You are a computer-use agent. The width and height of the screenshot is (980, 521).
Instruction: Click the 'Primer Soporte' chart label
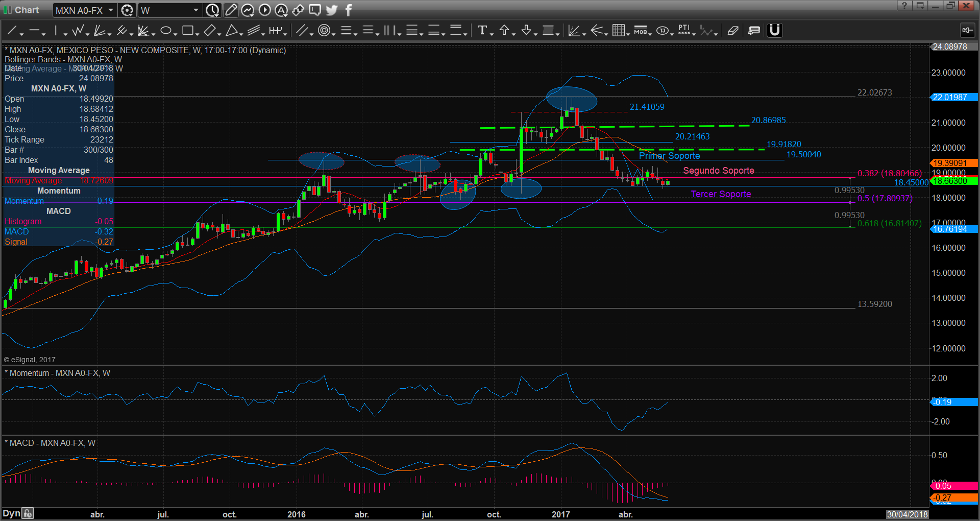(669, 156)
